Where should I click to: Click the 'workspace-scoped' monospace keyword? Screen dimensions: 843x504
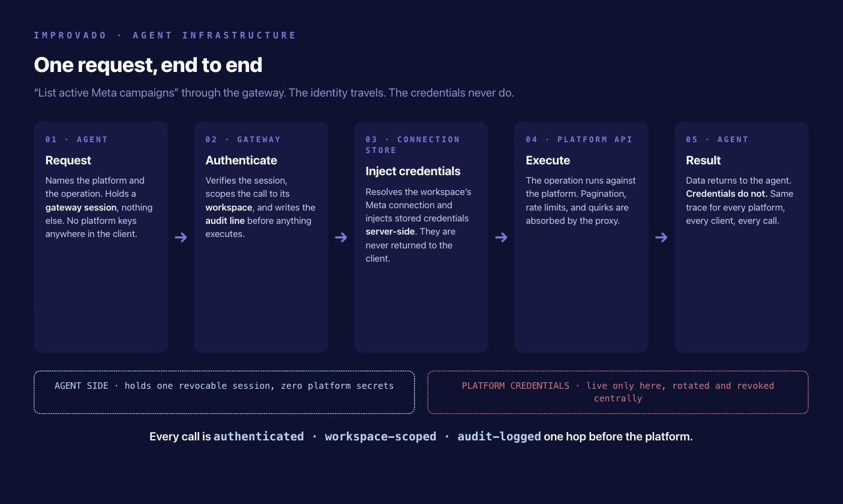[380, 437]
